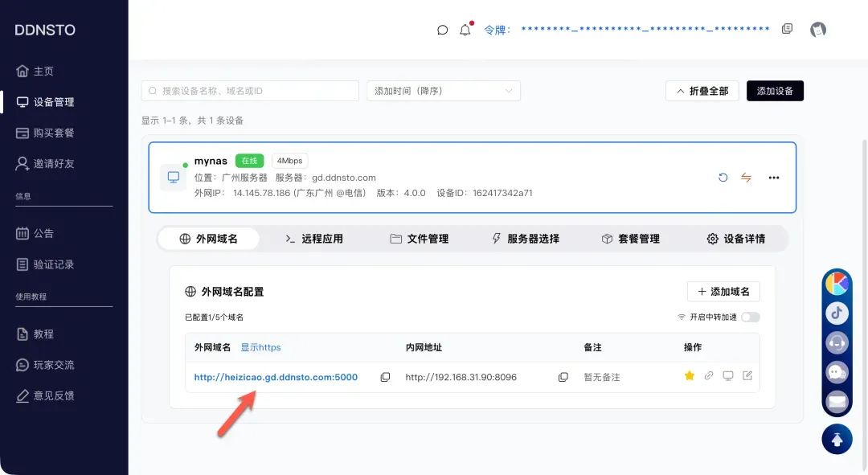Toggle the 开启中转加速 switch
The width and height of the screenshot is (868, 475).
coord(750,317)
